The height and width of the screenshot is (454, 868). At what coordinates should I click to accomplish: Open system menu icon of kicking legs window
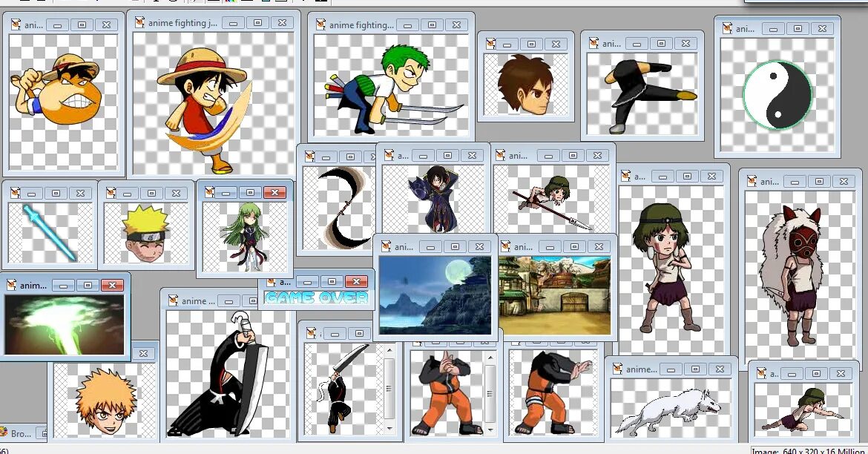[x=594, y=43]
